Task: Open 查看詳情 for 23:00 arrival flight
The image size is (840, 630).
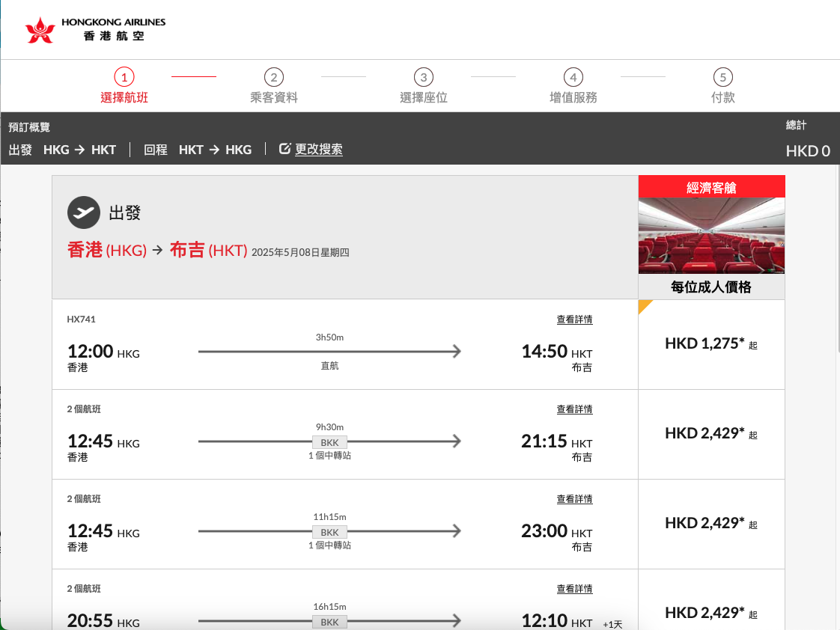Action: pyautogui.click(x=574, y=499)
